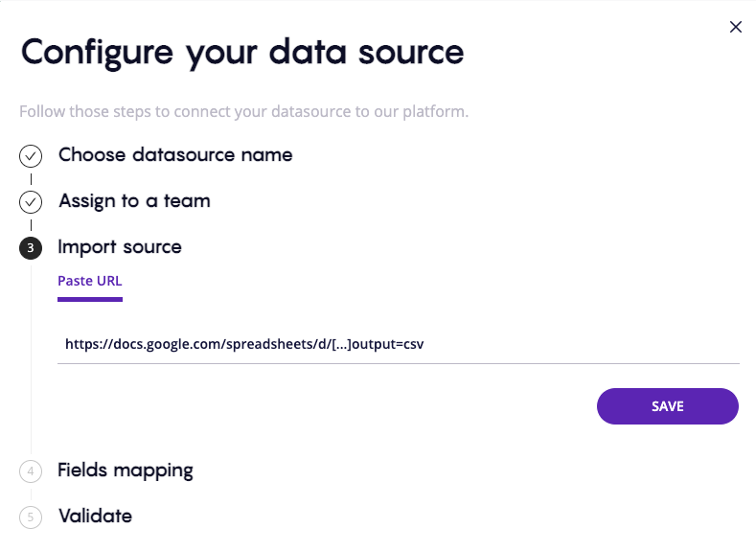This screenshot has width=756, height=551.
Task: Click the 'Follow those steps' instruction text
Action: pyautogui.click(x=243, y=112)
